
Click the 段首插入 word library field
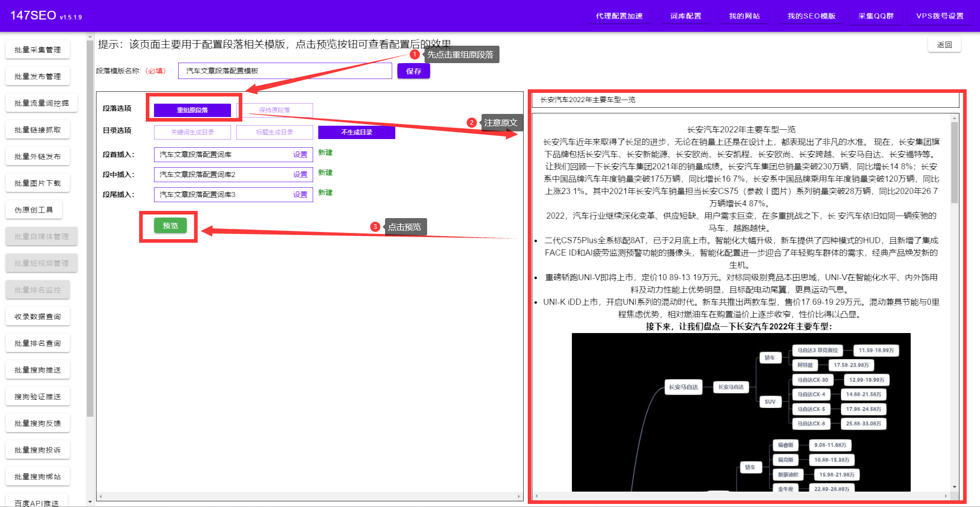(x=234, y=154)
